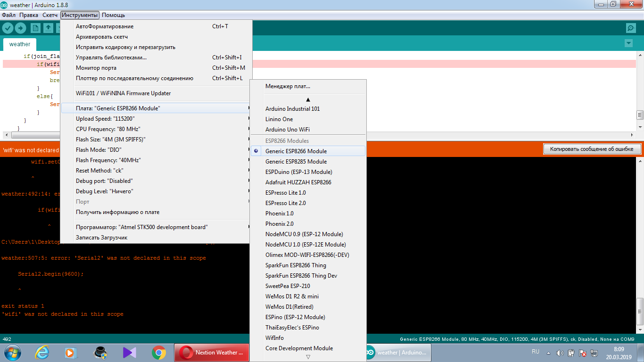Expand the Flash Frequency submenu
The width and height of the screenshot is (644, 362).
click(156, 160)
